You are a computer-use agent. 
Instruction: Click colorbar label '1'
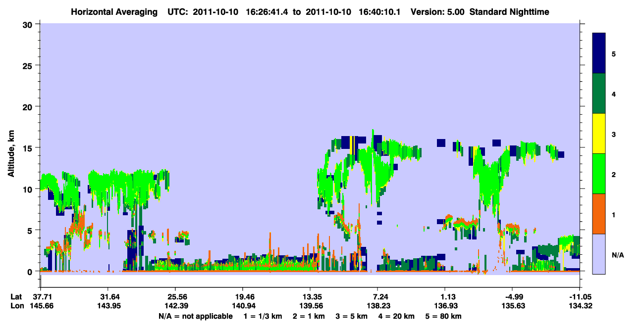click(614, 214)
